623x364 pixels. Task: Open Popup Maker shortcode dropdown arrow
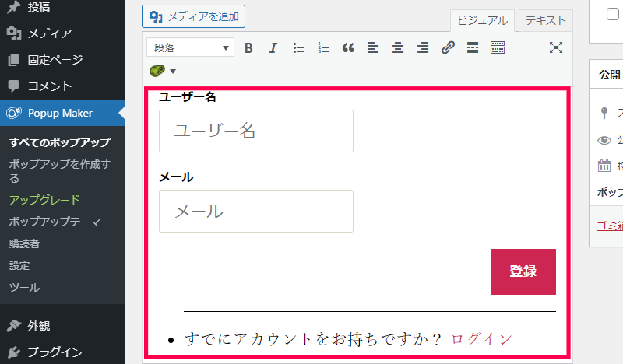[173, 72]
